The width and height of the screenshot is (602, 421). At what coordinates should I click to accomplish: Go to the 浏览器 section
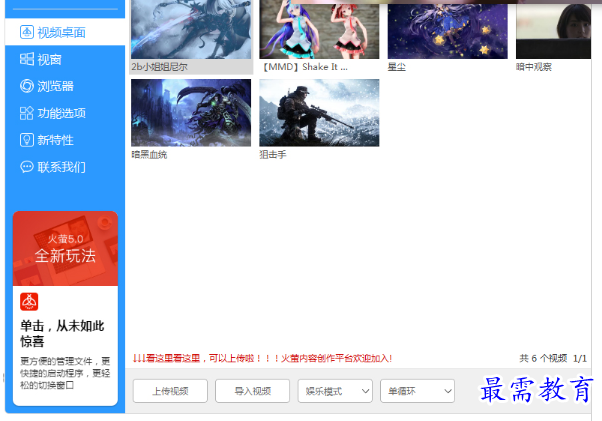pyautogui.click(x=65, y=86)
